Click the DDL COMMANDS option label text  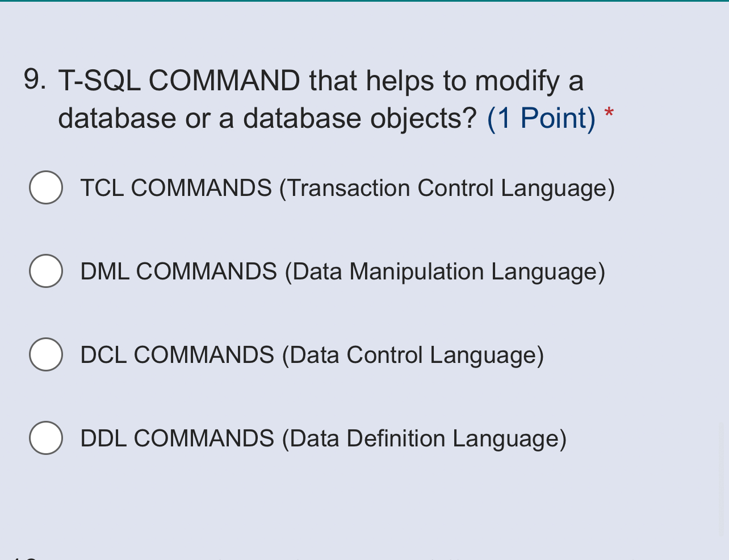click(x=322, y=438)
